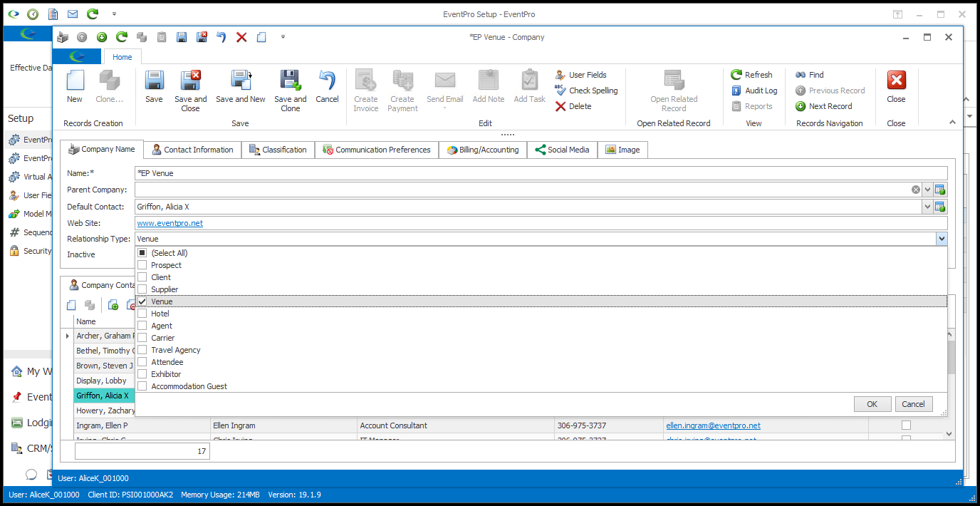Open the Communication Preferences tab

(x=377, y=150)
